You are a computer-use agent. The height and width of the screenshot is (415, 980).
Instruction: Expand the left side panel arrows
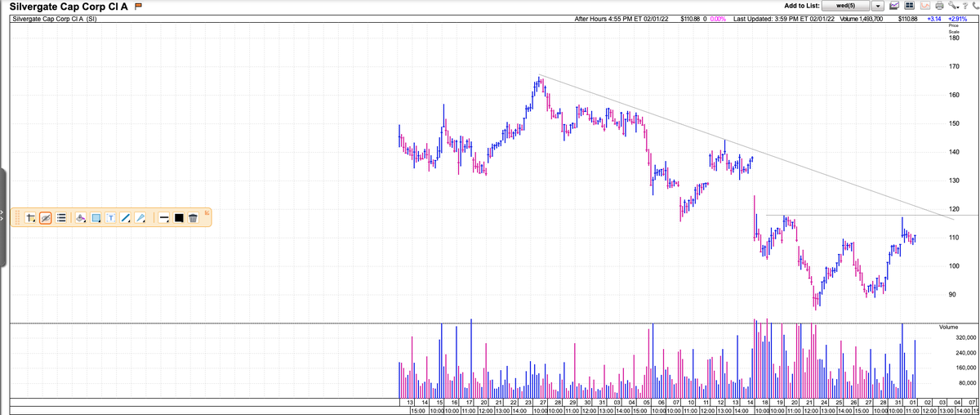pyautogui.click(x=2, y=216)
